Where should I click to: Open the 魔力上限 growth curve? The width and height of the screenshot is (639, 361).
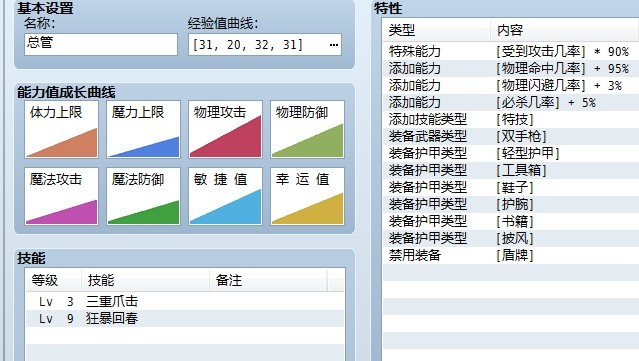point(143,129)
